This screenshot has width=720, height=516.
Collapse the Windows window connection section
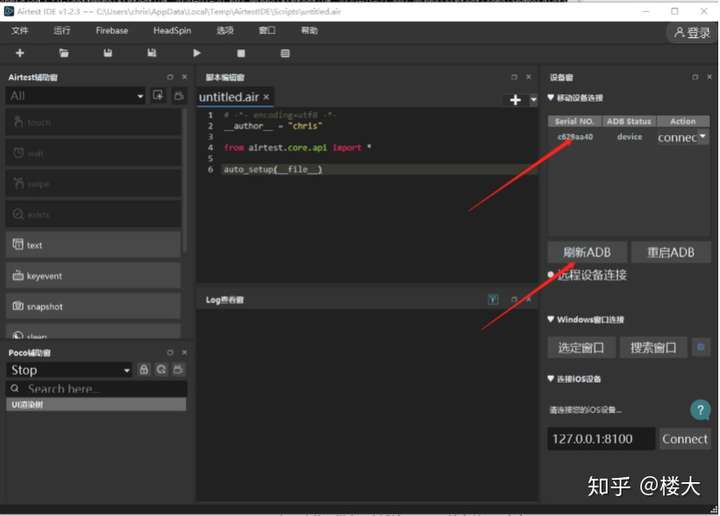pyautogui.click(x=551, y=320)
